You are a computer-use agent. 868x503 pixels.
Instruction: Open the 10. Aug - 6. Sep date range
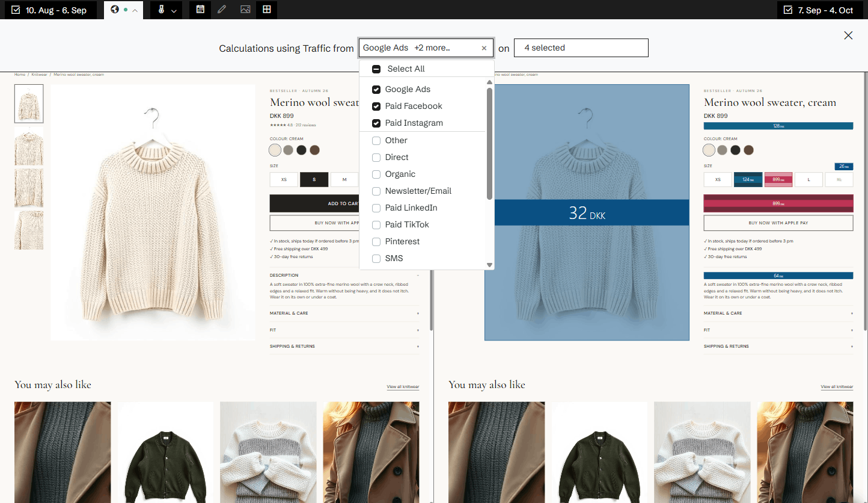pyautogui.click(x=49, y=10)
